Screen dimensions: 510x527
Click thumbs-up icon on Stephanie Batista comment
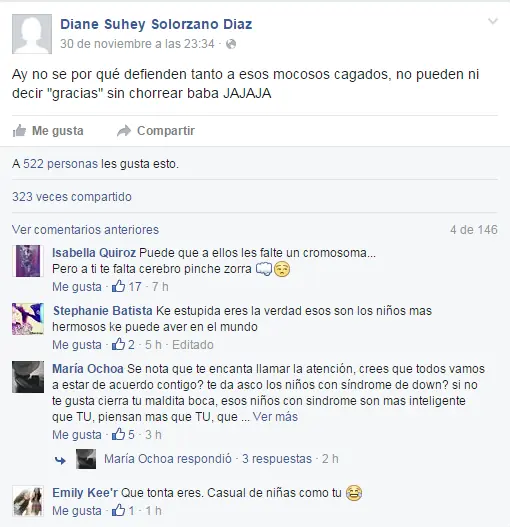click(x=118, y=344)
